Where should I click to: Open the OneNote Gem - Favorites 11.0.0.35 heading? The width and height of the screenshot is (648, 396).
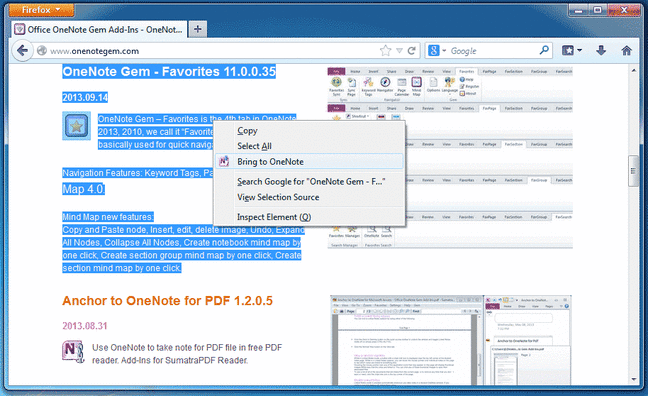(169, 72)
